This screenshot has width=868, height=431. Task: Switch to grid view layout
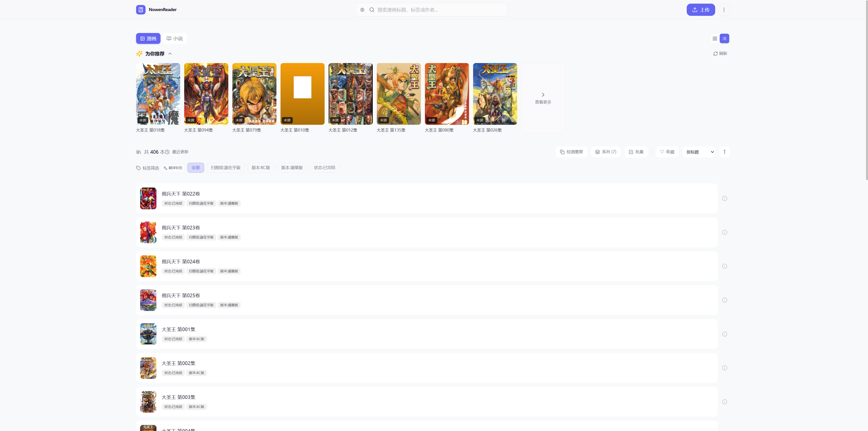(715, 38)
